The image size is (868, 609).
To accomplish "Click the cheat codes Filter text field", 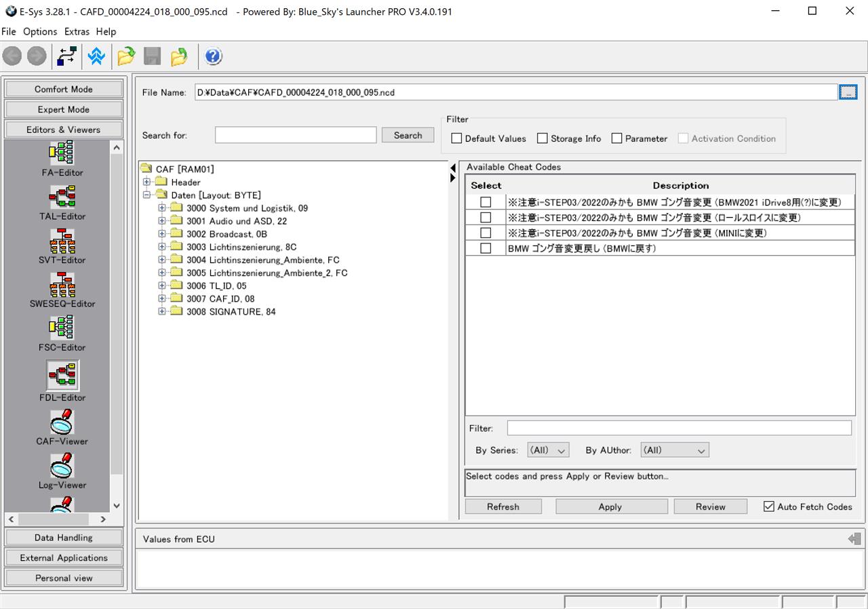I will (x=679, y=428).
